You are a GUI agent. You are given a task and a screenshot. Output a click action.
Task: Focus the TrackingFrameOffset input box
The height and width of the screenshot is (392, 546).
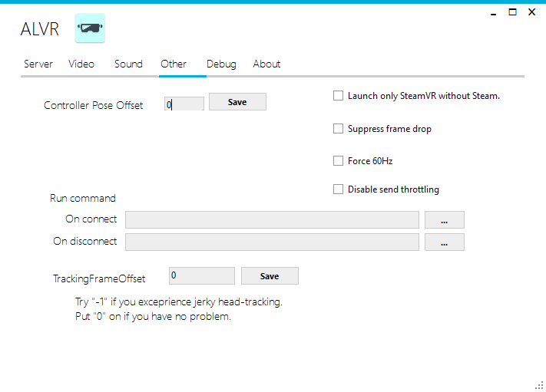202,276
